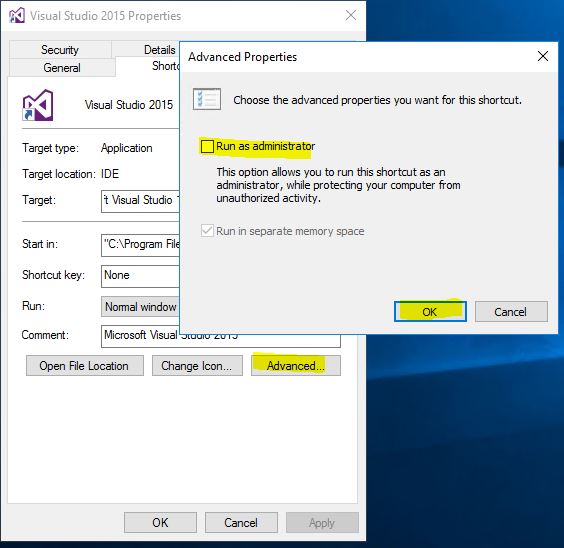Toggle Run in separate memory space checkbox
The image size is (564, 548).
207,230
